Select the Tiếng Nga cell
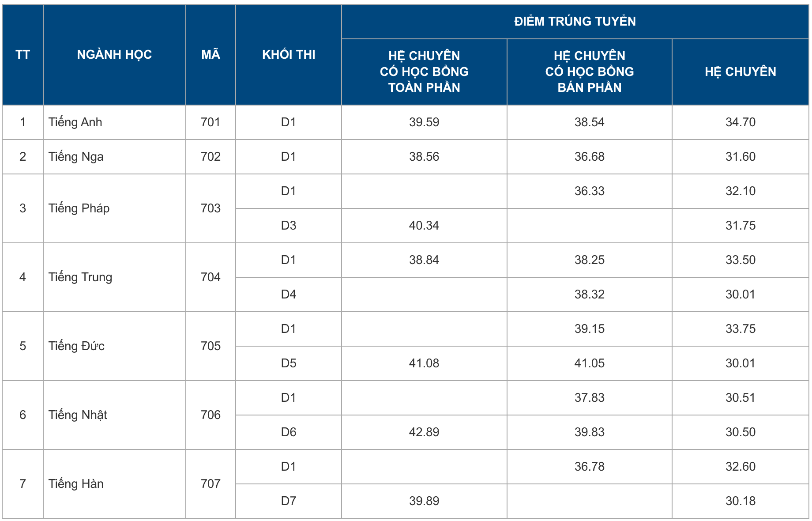 76,157
